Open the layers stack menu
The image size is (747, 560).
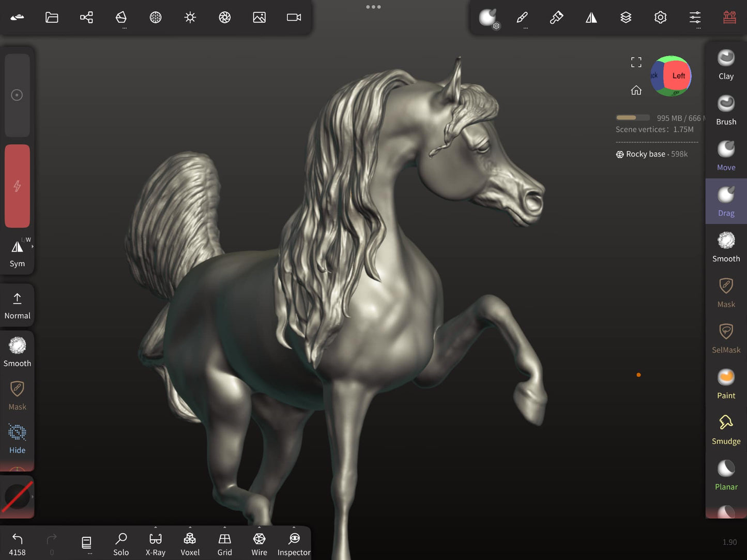626,18
